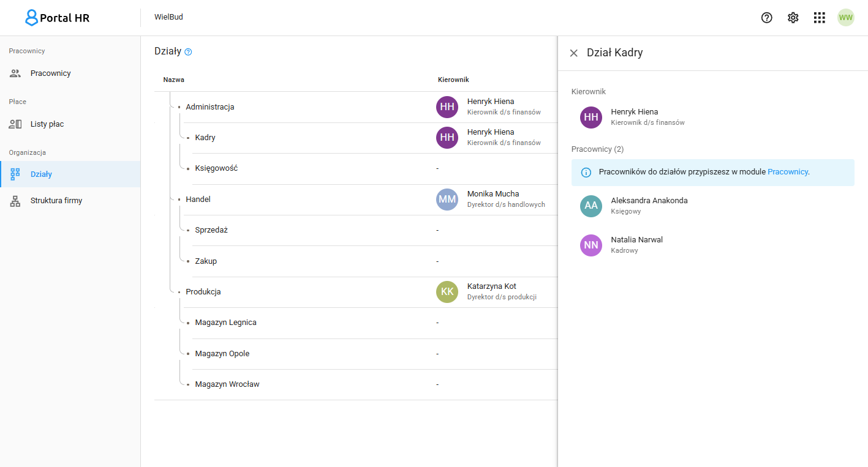Follow the Pracownicy link in info banner

(x=788, y=172)
